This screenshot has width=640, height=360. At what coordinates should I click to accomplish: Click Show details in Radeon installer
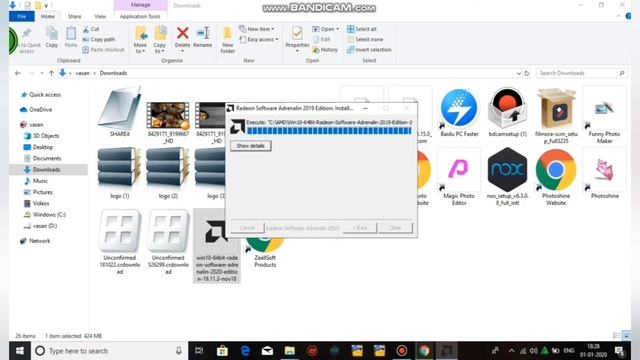[251, 146]
